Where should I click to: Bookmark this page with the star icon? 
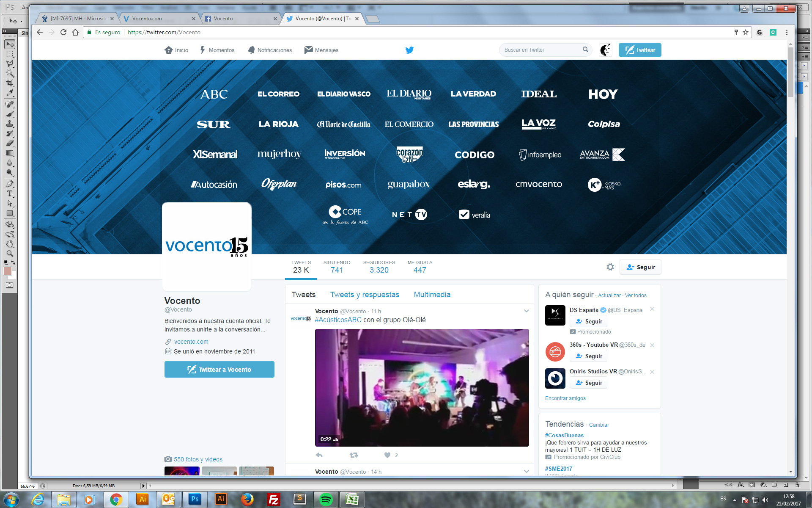pyautogui.click(x=746, y=32)
